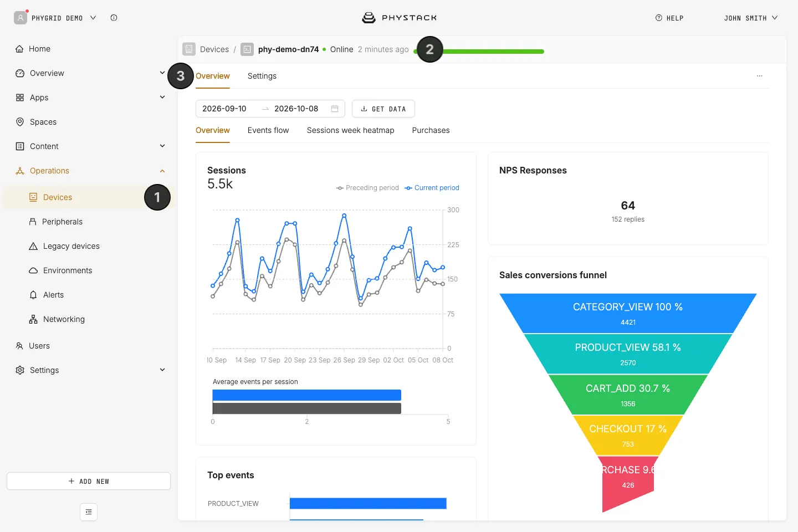Toggle Preceding period legend series
The image size is (798, 532).
point(367,188)
